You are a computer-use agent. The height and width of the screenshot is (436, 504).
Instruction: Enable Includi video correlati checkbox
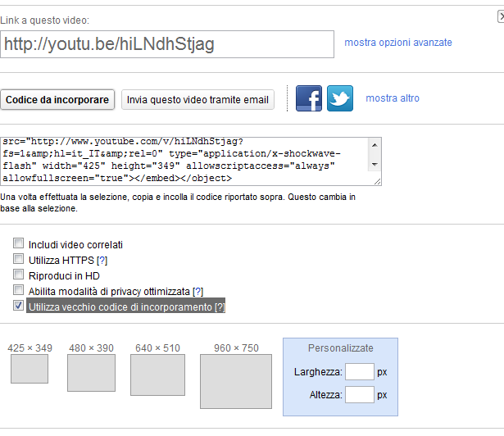[18, 243]
